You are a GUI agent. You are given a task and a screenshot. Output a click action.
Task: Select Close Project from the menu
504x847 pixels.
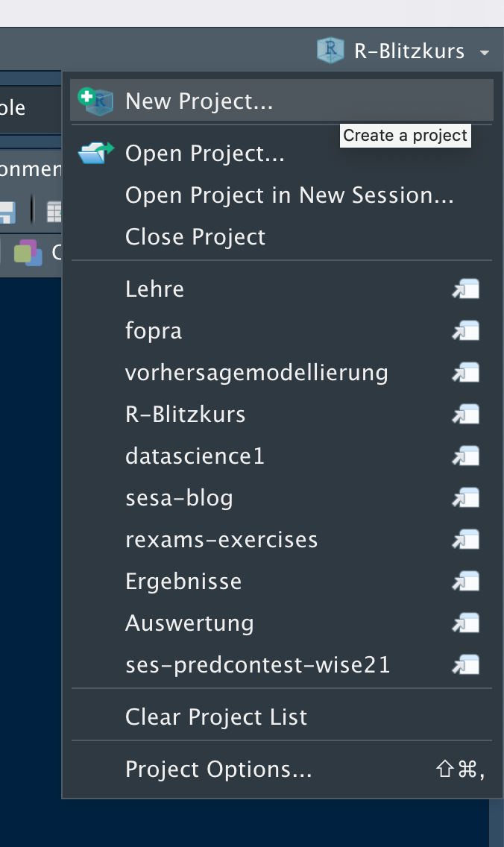(x=195, y=237)
